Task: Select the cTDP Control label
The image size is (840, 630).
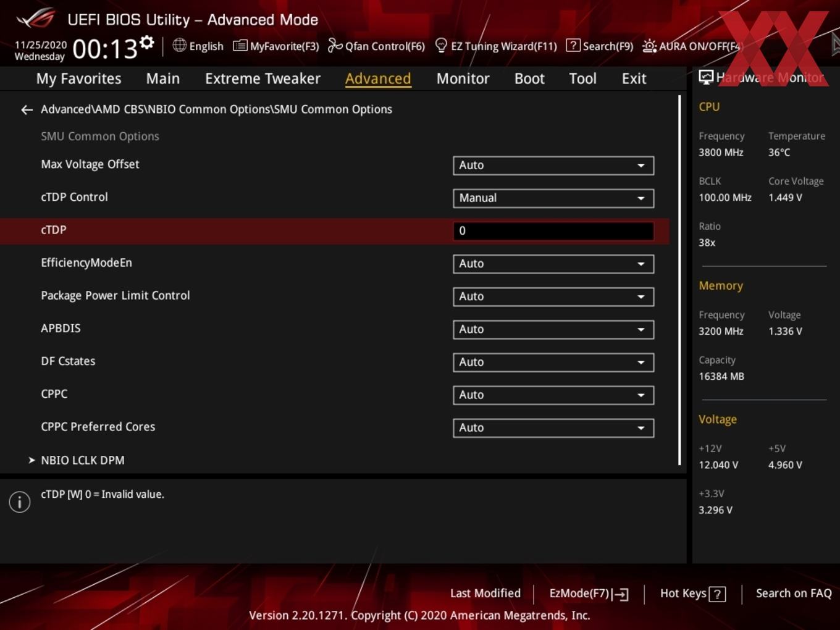Action: tap(74, 197)
